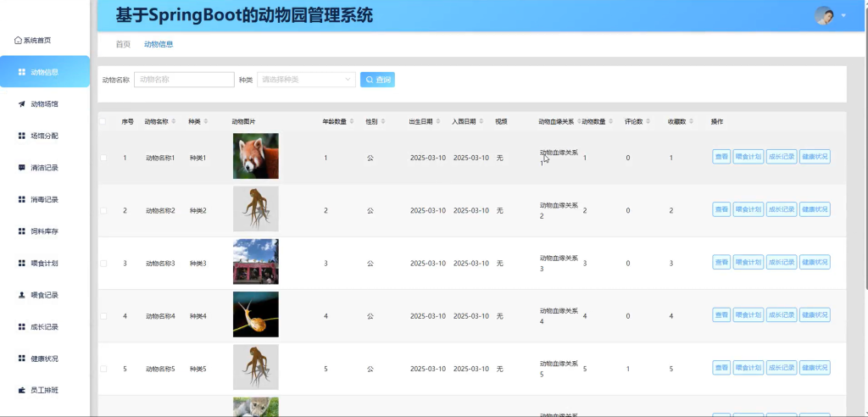Toggle the select-all header checkbox

103,121
